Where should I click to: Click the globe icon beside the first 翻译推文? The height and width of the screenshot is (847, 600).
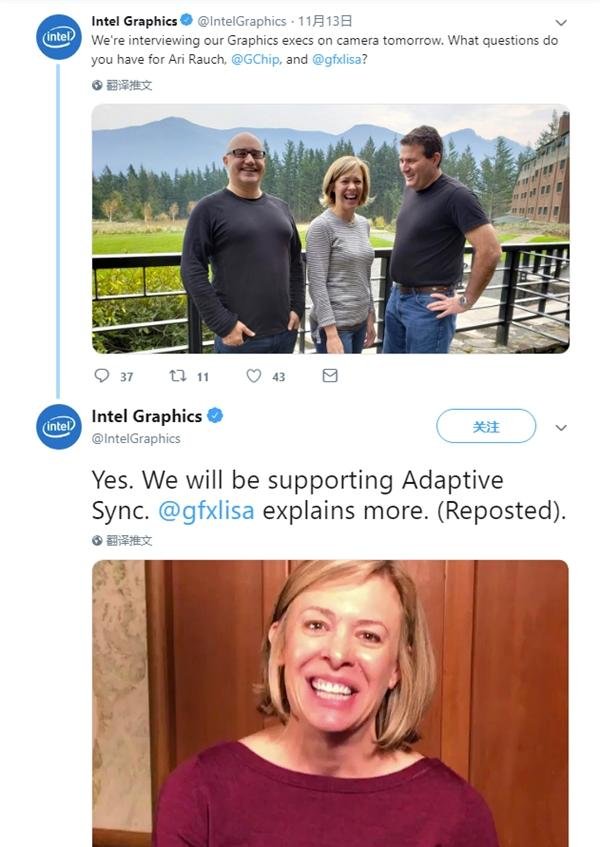pyautogui.click(x=97, y=85)
